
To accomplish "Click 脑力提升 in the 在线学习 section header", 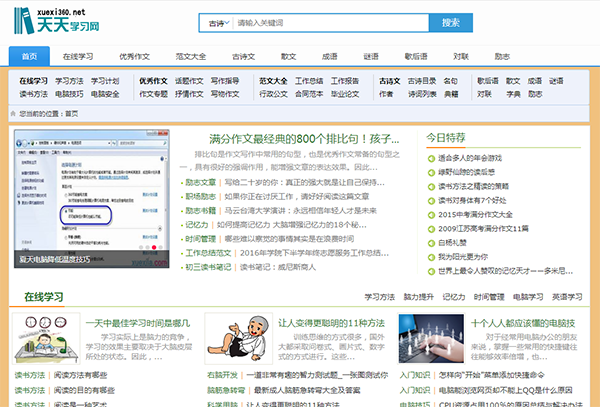I will tap(418, 297).
